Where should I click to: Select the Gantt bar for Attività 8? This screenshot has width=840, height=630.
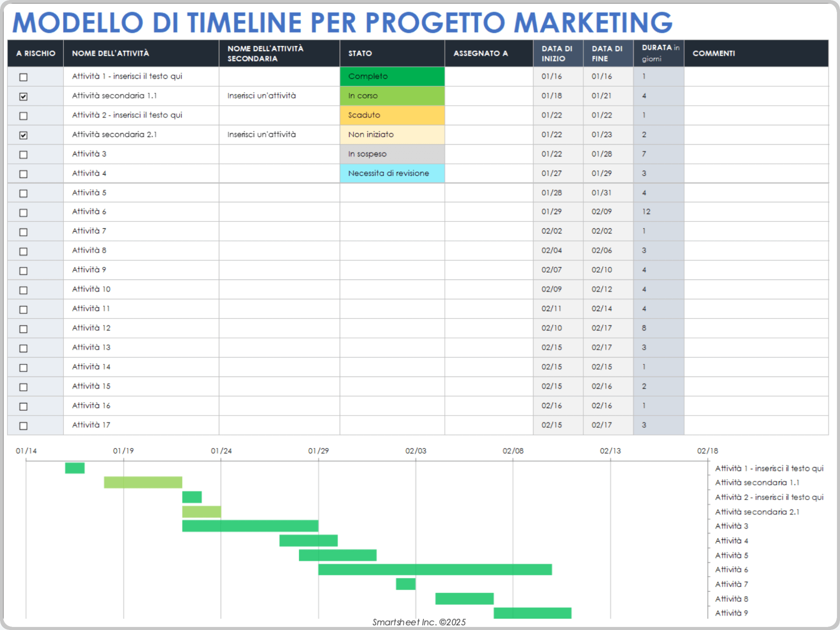(x=465, y=598)
